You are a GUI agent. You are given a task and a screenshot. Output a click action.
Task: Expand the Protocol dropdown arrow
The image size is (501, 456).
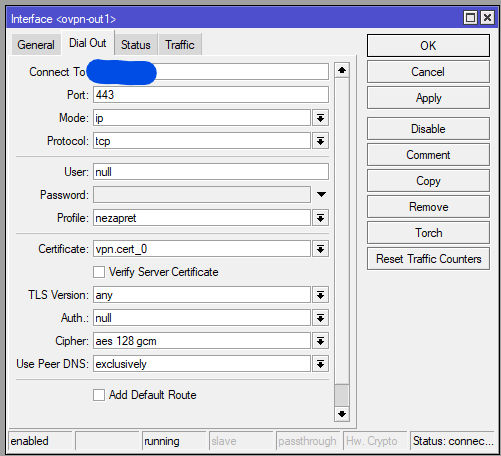pyautogui.click(x=320, y=141)
